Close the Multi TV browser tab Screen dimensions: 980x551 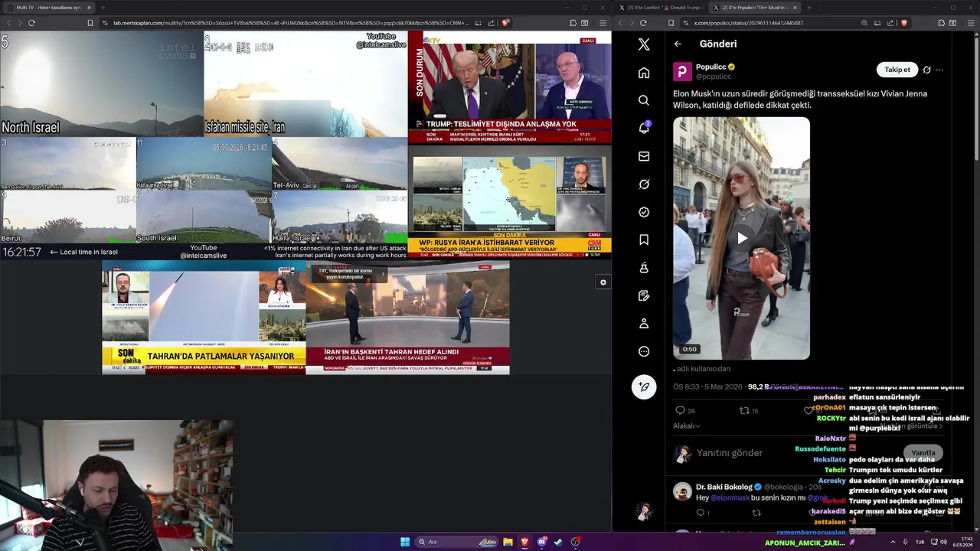[x=90, y=8]
